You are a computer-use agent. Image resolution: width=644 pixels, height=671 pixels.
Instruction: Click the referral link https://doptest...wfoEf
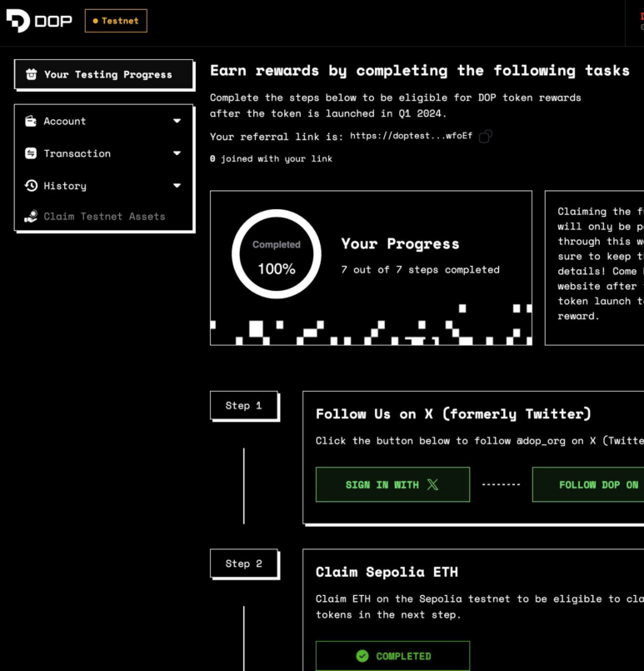tap(411, 136)
